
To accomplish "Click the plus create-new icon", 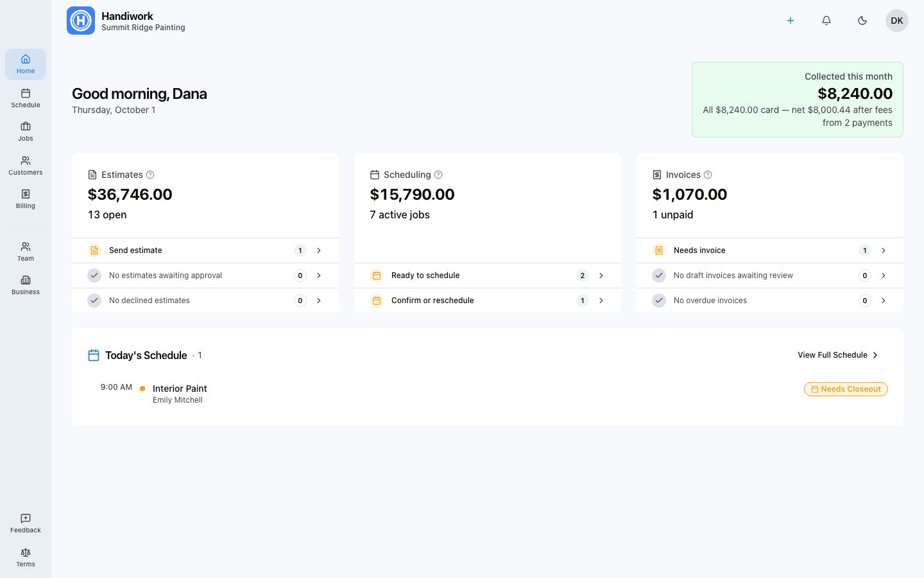I will [x=791, y=21].
